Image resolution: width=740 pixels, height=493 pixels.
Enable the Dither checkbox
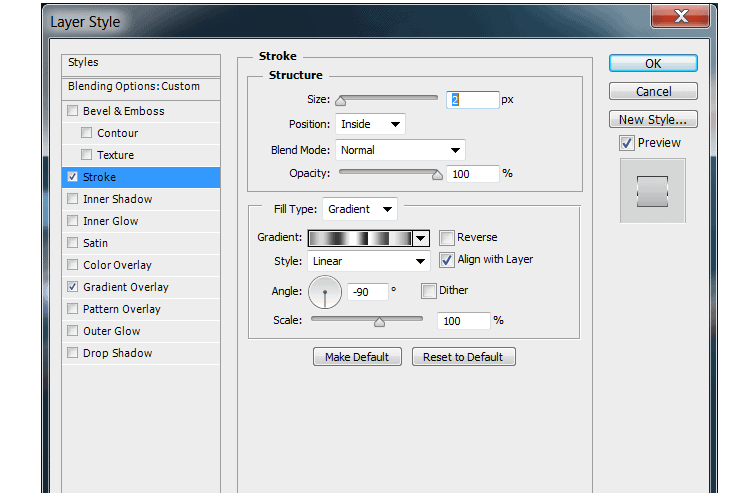point(429,291)
